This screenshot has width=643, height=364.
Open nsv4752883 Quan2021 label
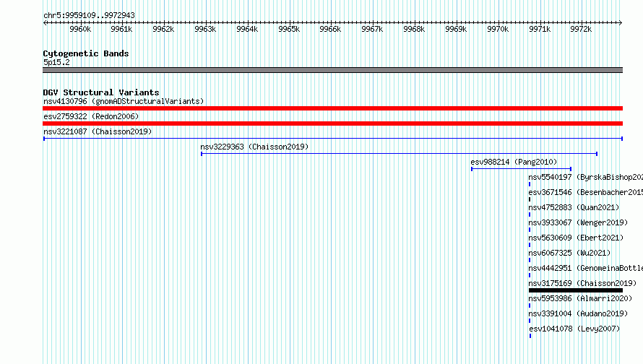pos(574,207)
